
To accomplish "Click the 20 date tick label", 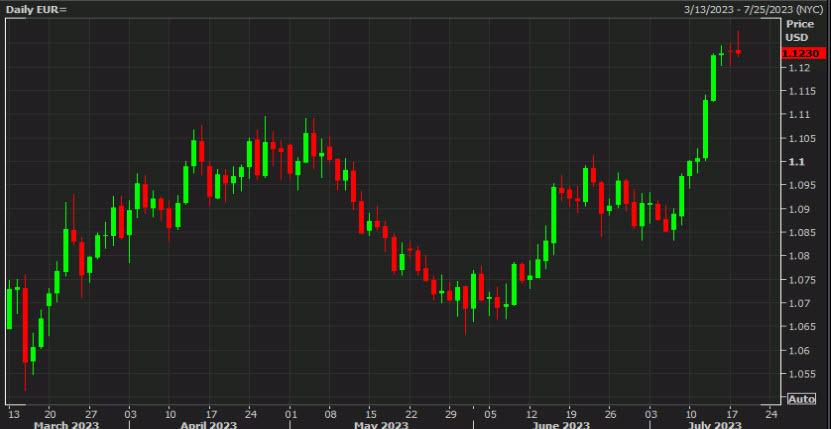I will 50,414.
